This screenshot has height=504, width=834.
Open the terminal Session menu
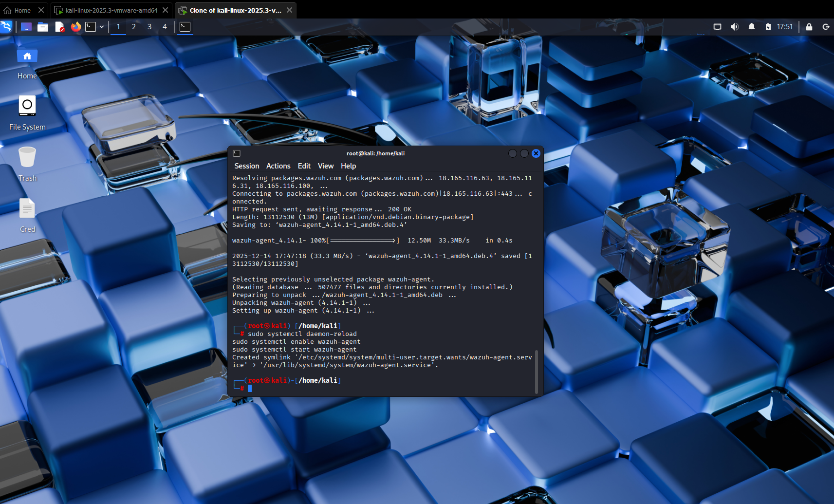247,166
